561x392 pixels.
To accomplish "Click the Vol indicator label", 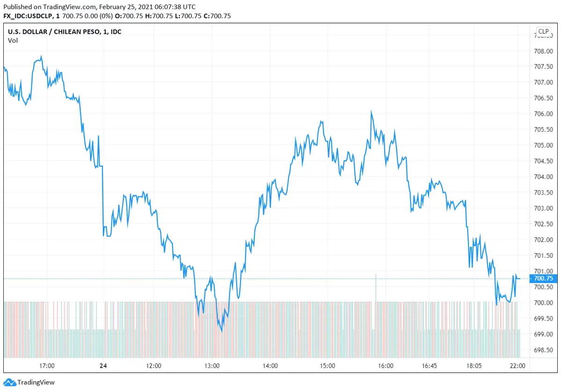I will pyautogui.click(x=13, y=41).
